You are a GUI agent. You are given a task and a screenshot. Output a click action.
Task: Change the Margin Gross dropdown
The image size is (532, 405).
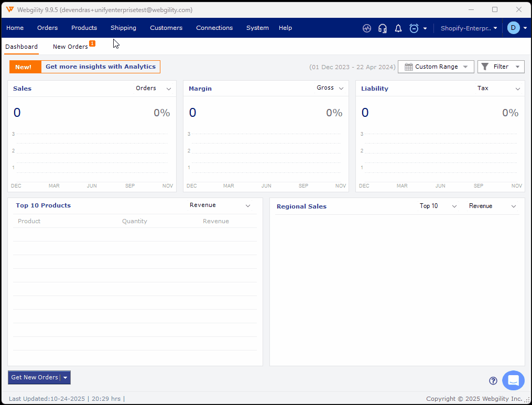tap(330, 88)
